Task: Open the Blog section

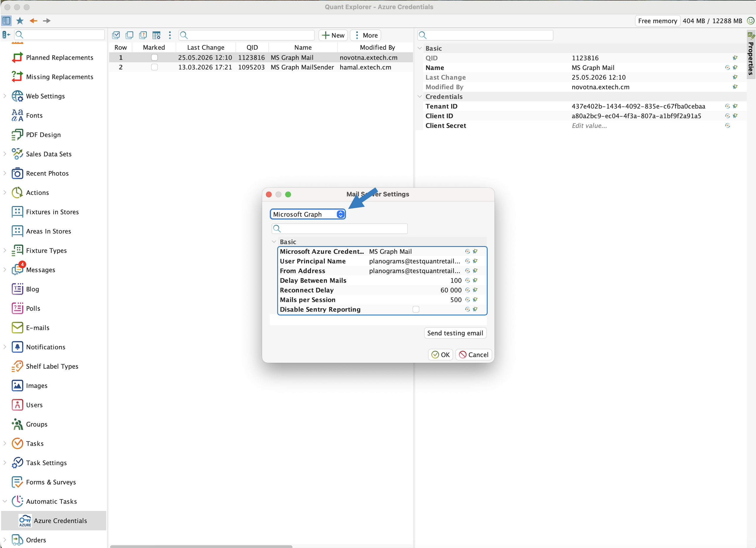Action: pyautogui.click(x=33, y=289)
